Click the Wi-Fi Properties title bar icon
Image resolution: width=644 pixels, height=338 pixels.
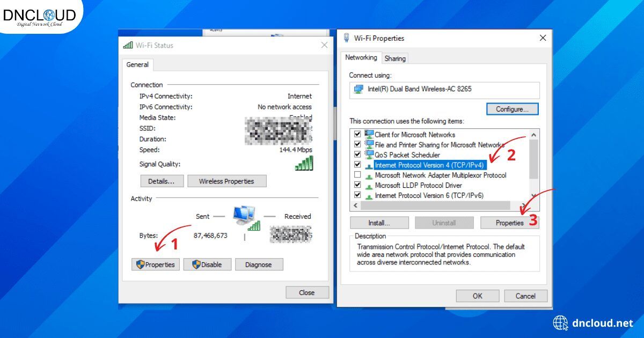346,38
